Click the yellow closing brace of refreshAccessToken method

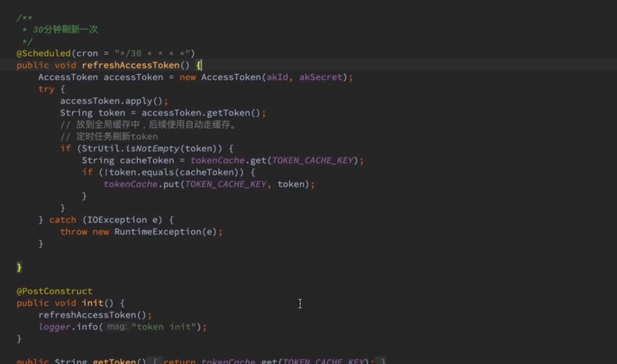[19, 267]
